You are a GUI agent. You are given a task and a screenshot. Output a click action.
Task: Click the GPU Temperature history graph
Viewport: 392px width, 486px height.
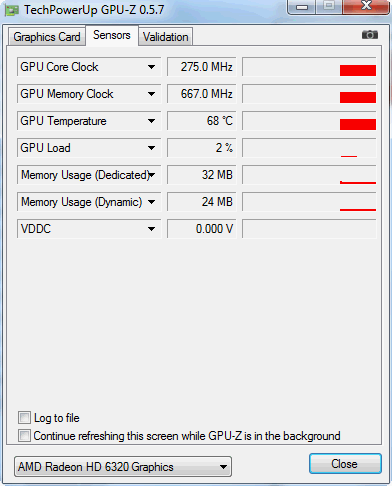tap(310, 121)
